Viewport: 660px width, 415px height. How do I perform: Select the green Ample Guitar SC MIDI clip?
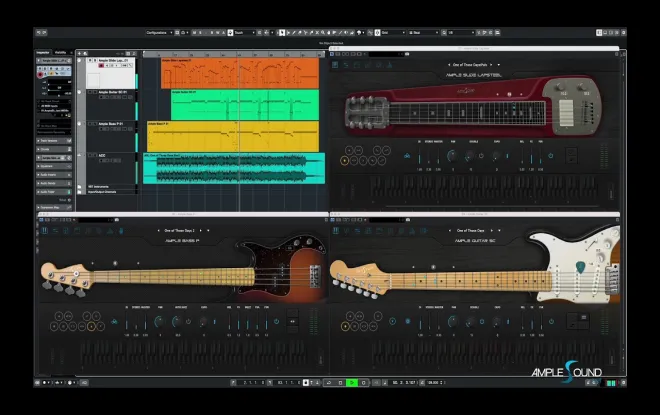tap(245, 105)
